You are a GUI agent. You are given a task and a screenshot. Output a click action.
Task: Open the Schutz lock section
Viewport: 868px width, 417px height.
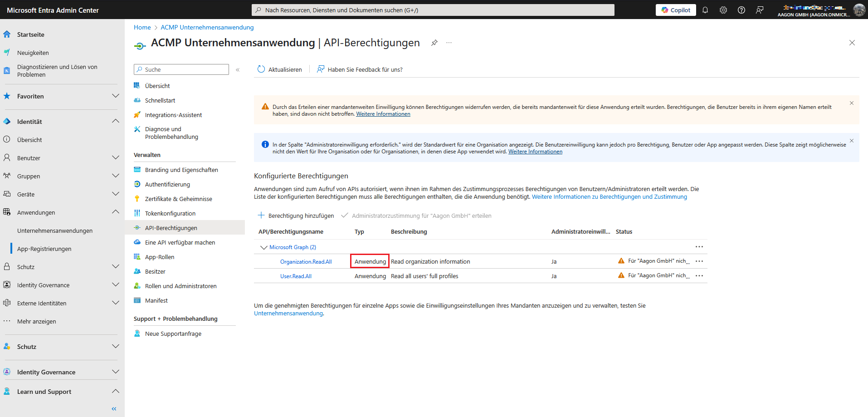(26, 266)
